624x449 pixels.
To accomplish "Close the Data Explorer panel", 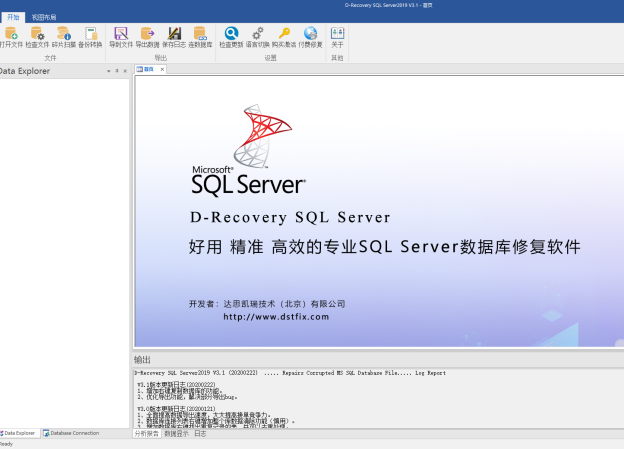I will point(125,71).
